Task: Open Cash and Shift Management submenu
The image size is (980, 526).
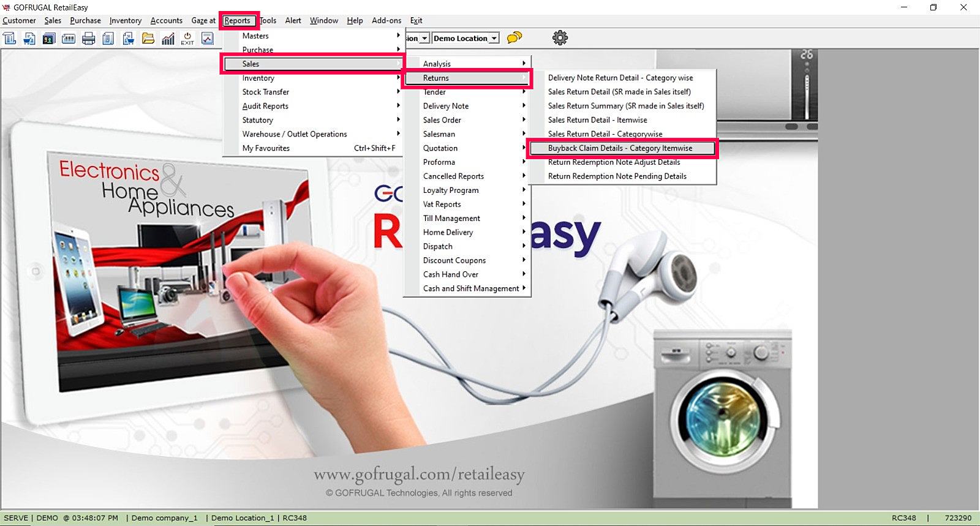Action: pyautogui.click(x=467, y=289)
